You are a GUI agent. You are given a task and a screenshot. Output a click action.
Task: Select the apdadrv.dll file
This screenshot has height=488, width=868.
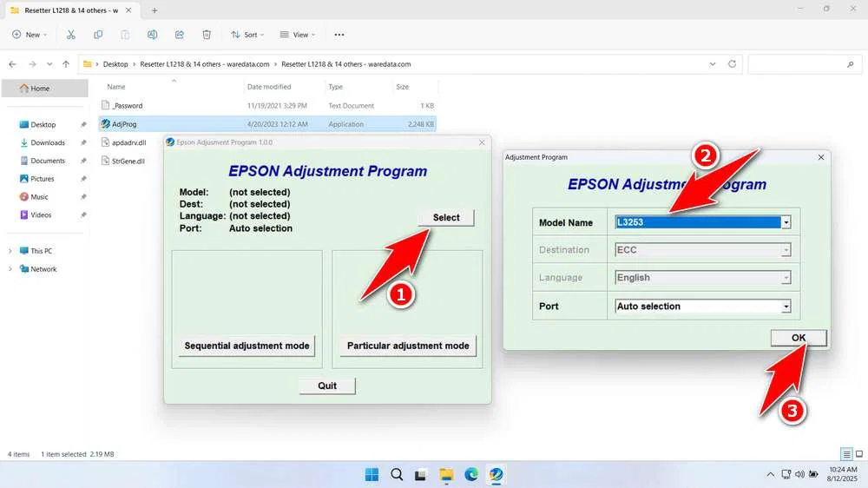[x=128, y=143]
